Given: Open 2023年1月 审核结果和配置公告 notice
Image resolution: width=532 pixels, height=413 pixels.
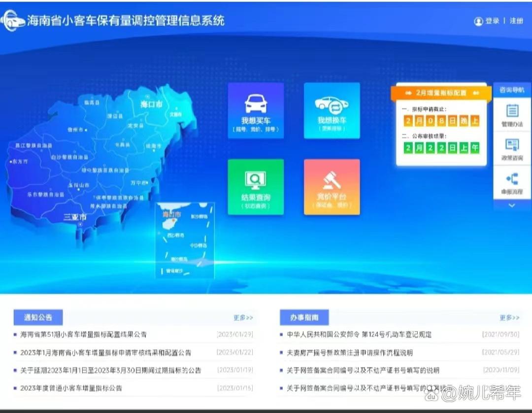Looking at the screenshot, I should pyautogui.click(x=105, y=352).
